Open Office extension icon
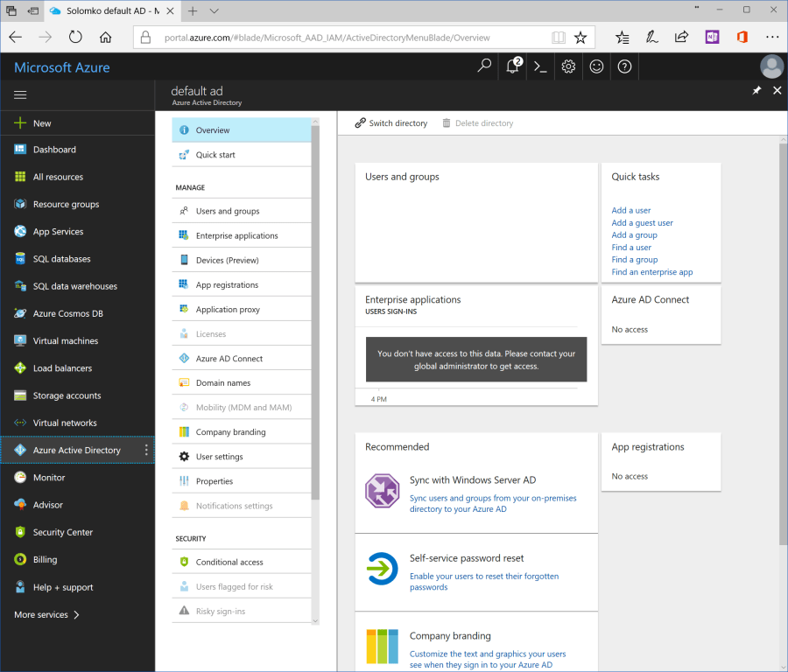Viewport: 788px width, 672px height. pyautogui.click(x=742, y=37)
